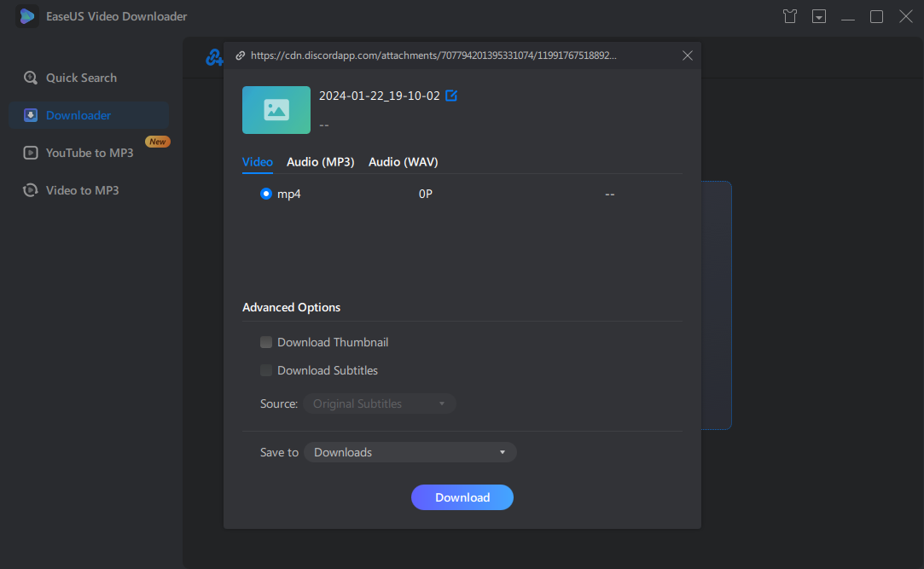924x569 pixels.
Task: Open Quick Search in sidebar
Action: (89, 78)
